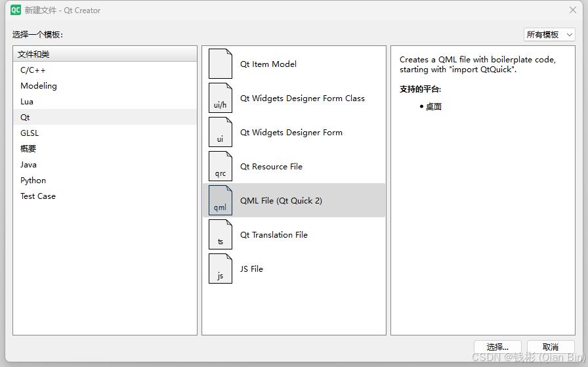This screenshot has width=588, height=367.
Task: Click the 支持的平台 heading text
Action: coord(420,89)
